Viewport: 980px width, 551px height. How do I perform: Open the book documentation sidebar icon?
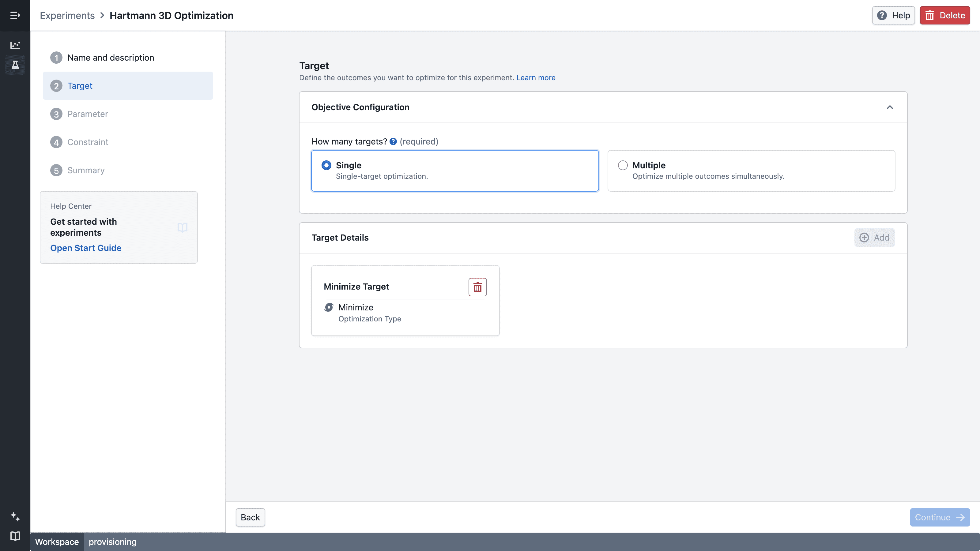(x=15, y=536)
